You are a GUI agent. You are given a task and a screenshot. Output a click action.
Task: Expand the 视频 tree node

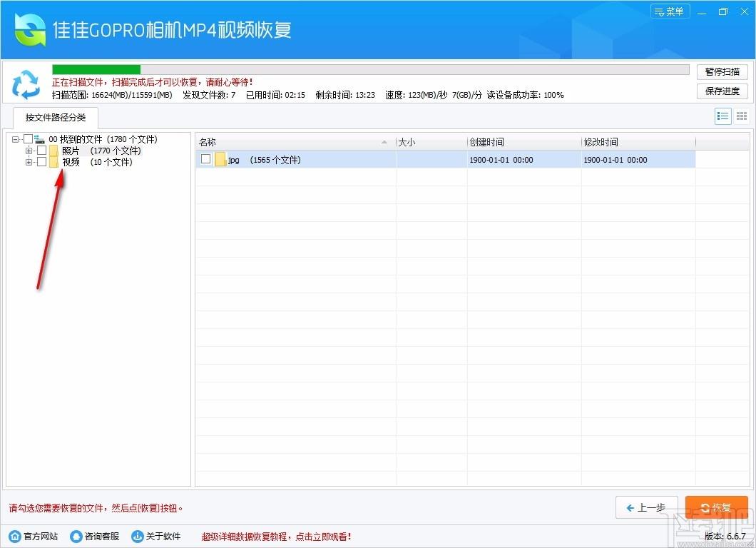coord(29,163)
